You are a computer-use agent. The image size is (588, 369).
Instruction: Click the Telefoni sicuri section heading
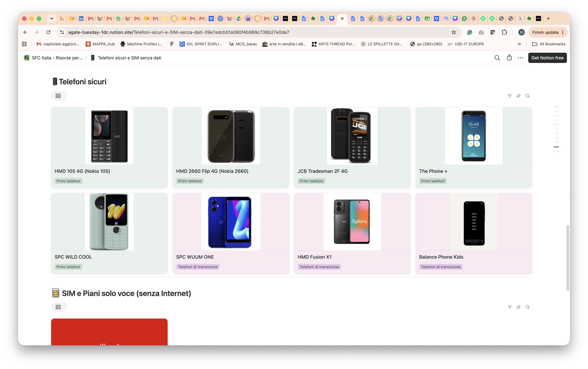83,82
